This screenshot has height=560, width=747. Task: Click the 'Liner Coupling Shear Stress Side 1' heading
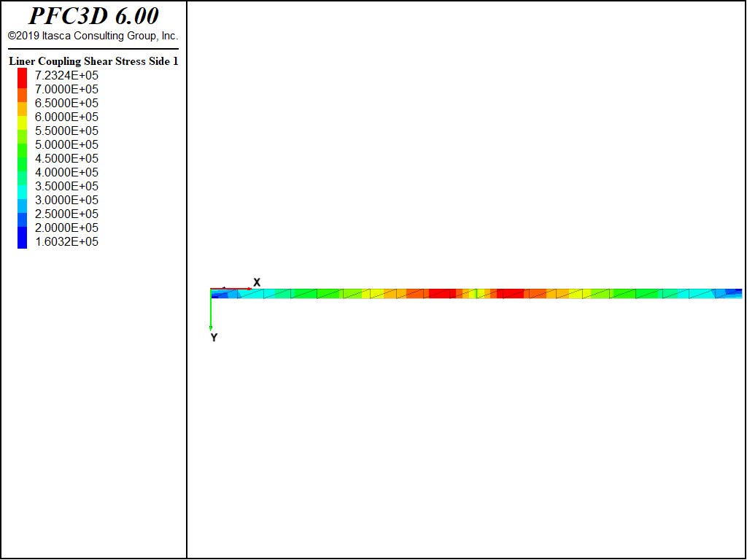coord(93,61)
